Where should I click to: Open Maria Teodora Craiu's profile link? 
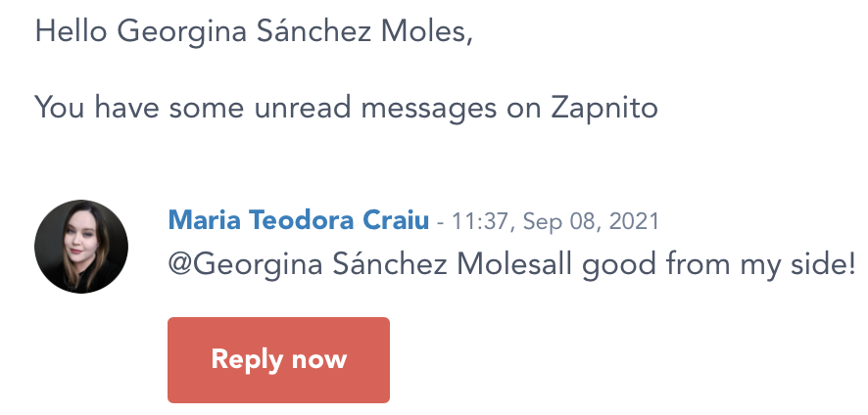299,220
